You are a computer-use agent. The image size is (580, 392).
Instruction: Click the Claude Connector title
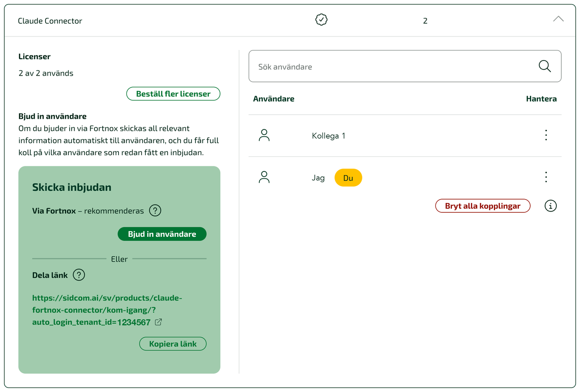click(x=50, y=21)
